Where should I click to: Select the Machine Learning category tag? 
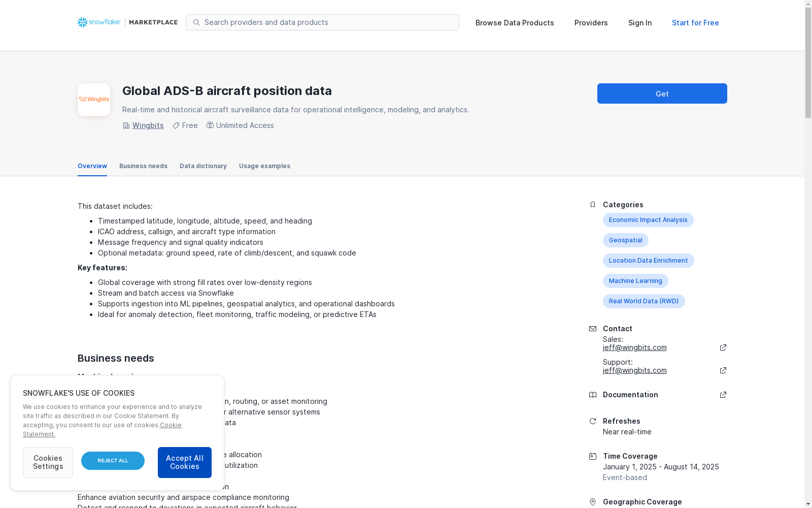pos(635,281)
